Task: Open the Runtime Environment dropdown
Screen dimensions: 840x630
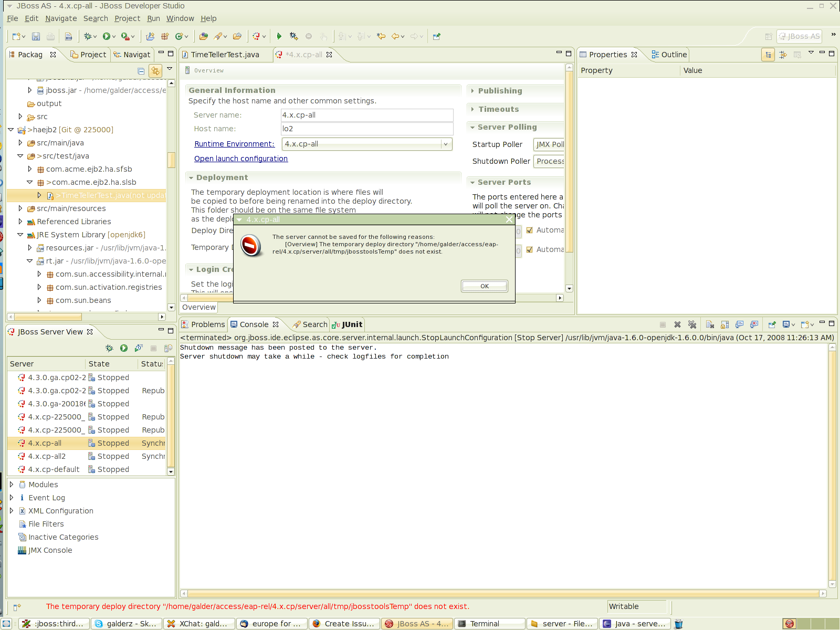Action: point(445,144)
